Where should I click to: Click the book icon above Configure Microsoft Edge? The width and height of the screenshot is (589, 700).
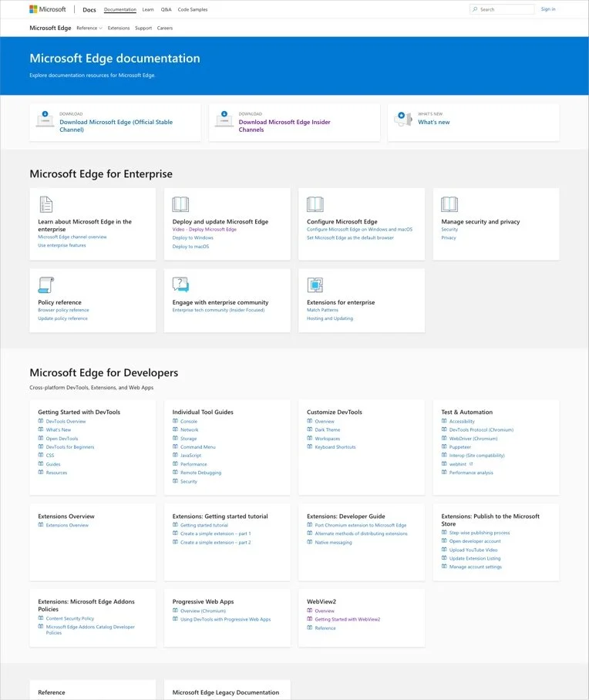(x=315, y=204)
